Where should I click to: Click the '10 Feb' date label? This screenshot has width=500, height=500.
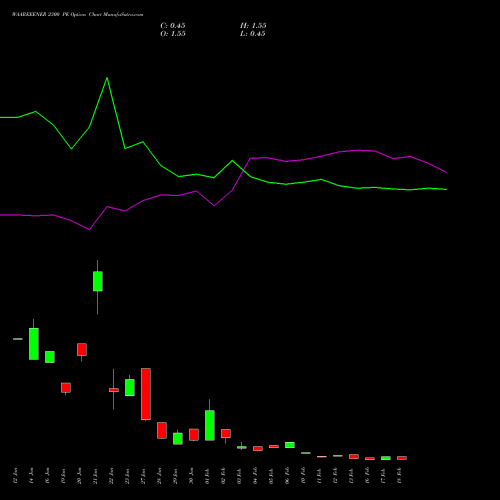coord(303,476)
